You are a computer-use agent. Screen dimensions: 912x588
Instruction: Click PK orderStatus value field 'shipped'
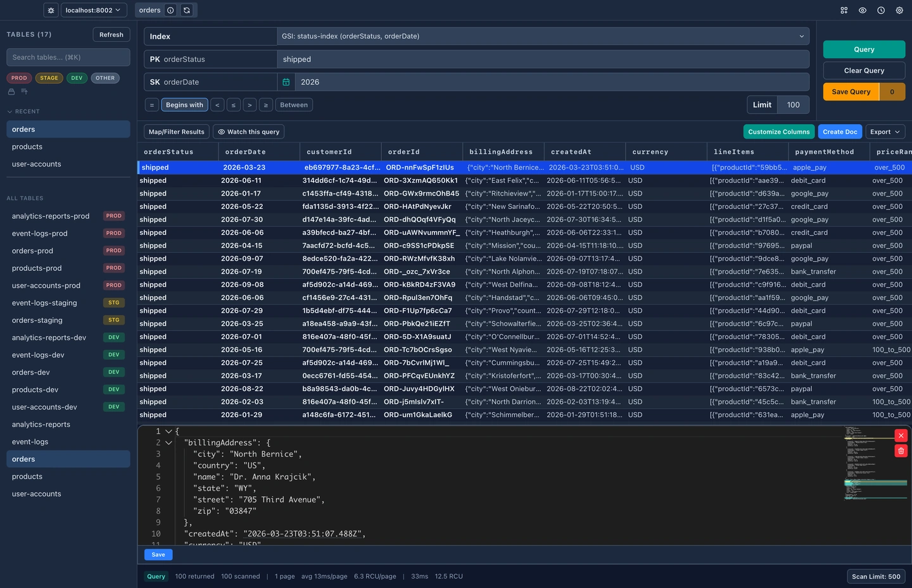coord(543,59)
